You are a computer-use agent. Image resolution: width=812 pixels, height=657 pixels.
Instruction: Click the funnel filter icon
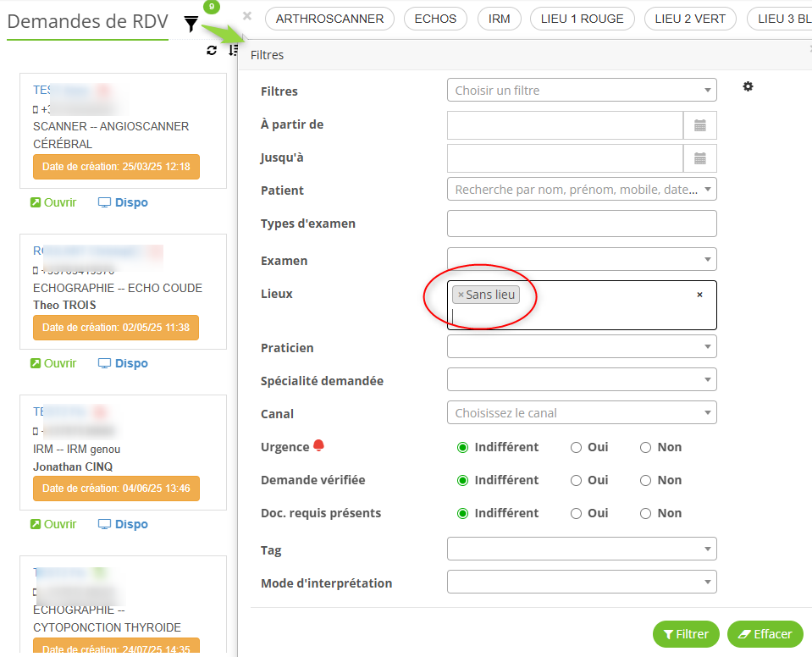[191, 25]
